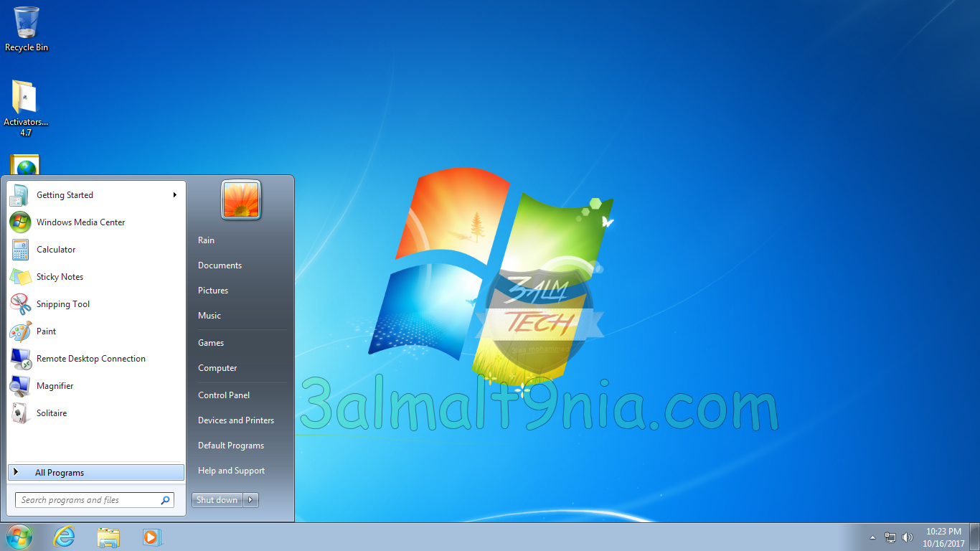
Task: Click the user account flower picture
Action: click(241, 199)
